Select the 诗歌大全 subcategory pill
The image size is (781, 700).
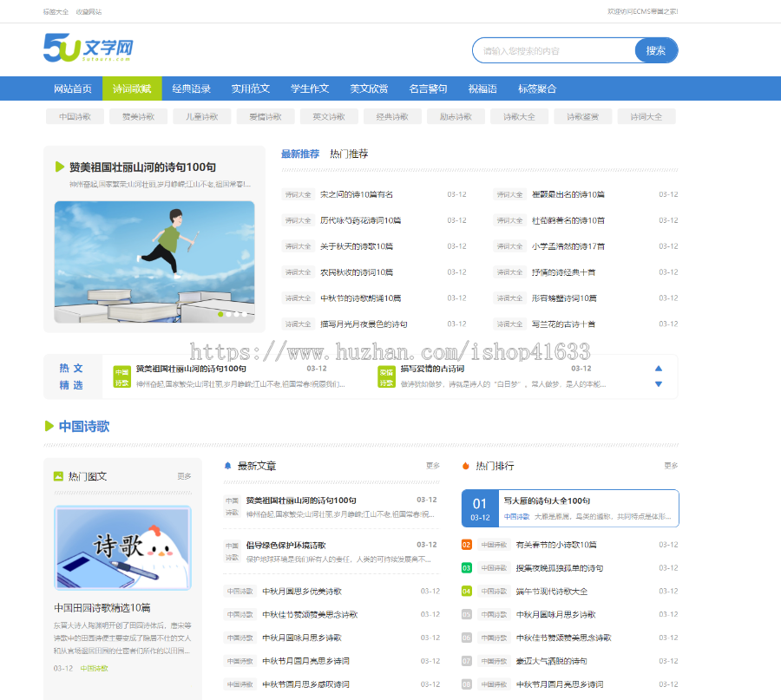pos(519,116)
